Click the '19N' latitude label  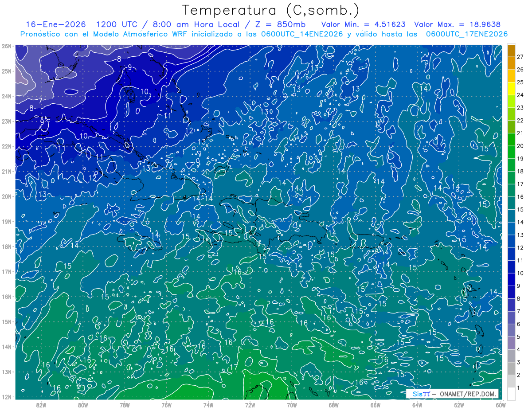pos(6,221)
